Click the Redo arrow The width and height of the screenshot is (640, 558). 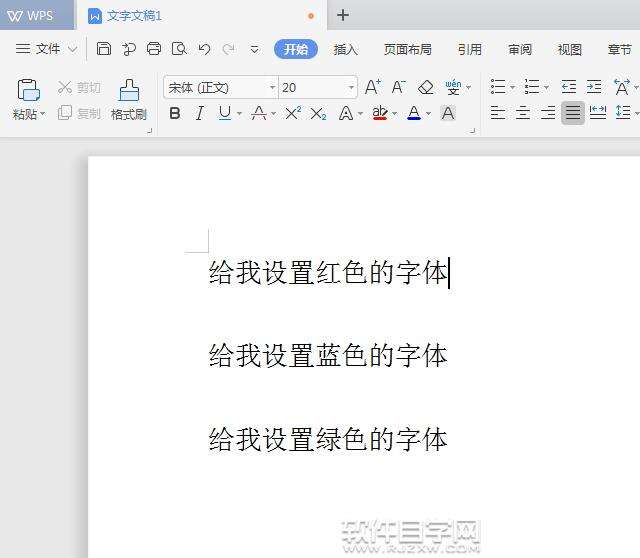[x=229, y=49]
